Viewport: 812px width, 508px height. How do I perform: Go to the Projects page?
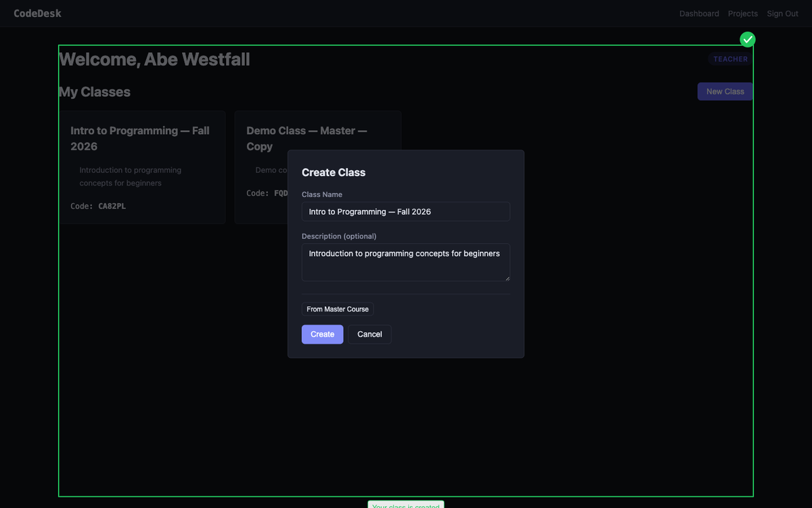tap(742, 14)
